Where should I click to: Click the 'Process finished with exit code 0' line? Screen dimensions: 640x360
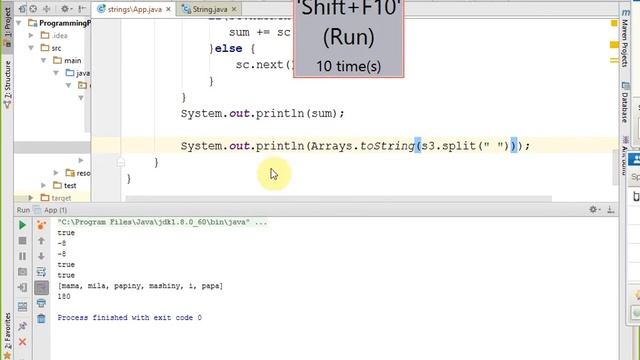pos(129,318)
